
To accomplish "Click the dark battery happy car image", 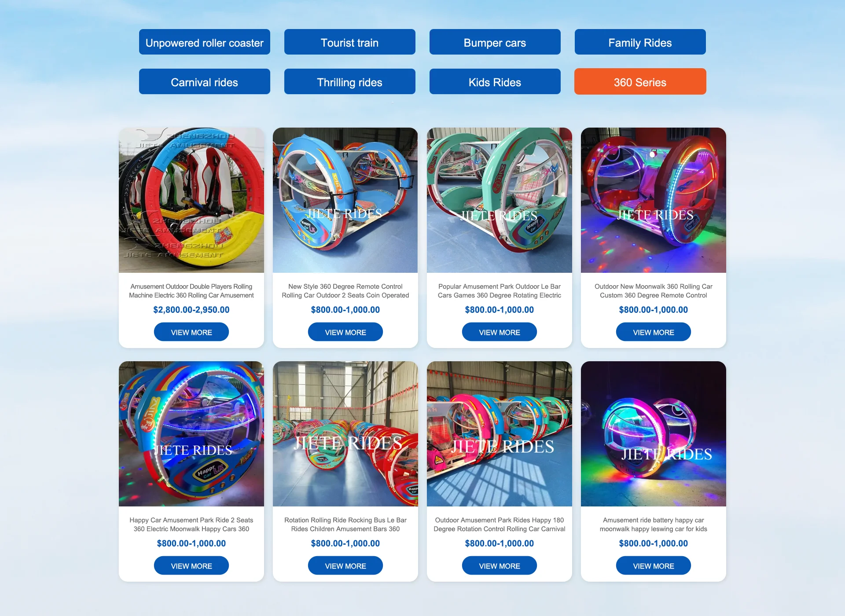I will click(x=654, y=434).
